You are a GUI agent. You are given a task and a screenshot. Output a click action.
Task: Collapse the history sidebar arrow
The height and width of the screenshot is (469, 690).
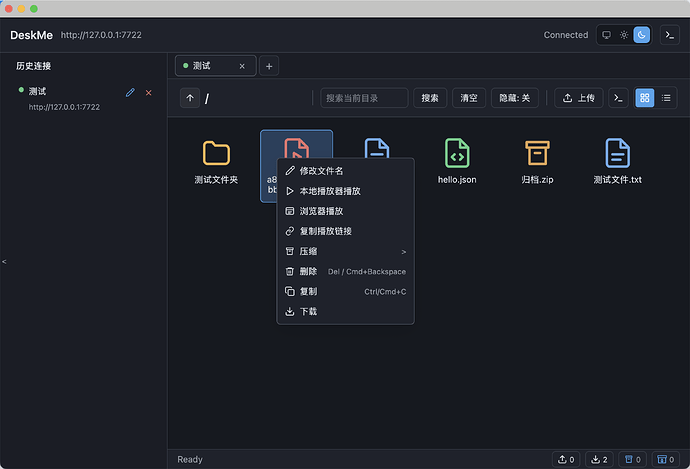tap(4, 262)
